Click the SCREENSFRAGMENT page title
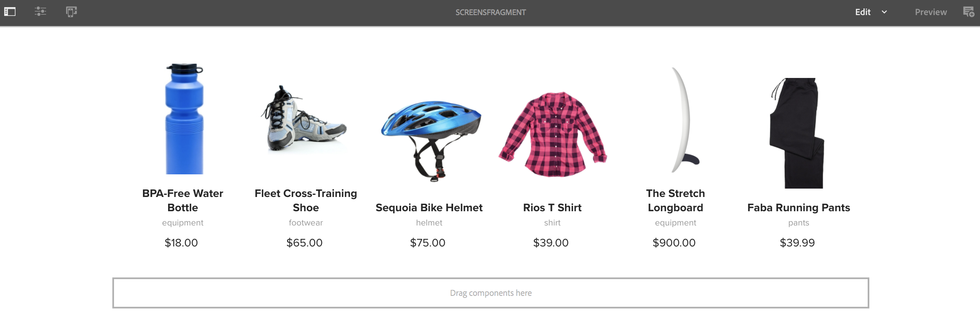The height and width of the screenshot is (316, 980). (x=490, y=13)
